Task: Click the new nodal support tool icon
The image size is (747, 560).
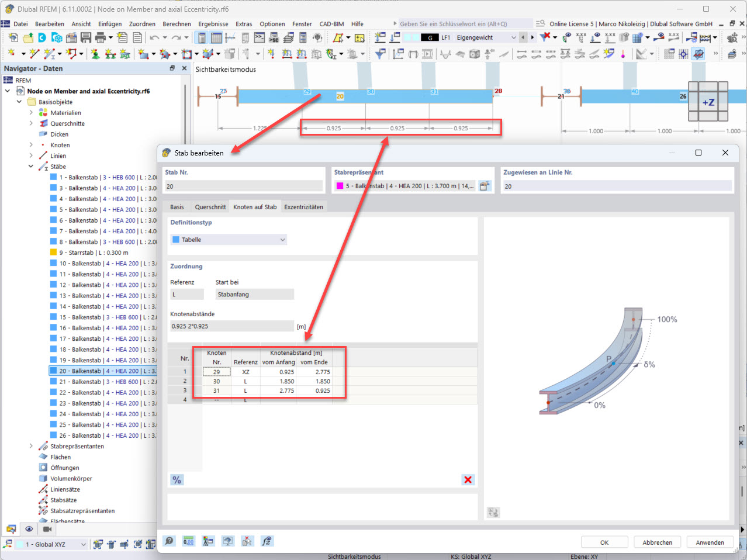Action: [95, 54]
